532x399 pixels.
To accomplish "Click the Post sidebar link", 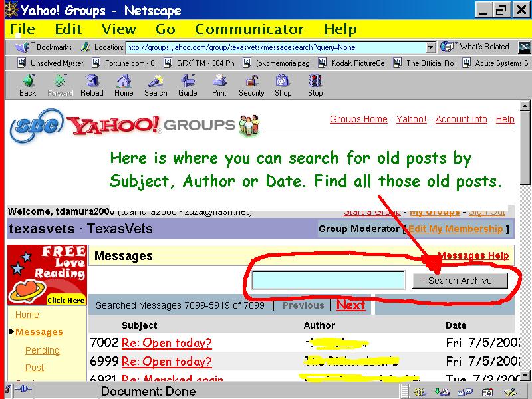I will (35, 368).
